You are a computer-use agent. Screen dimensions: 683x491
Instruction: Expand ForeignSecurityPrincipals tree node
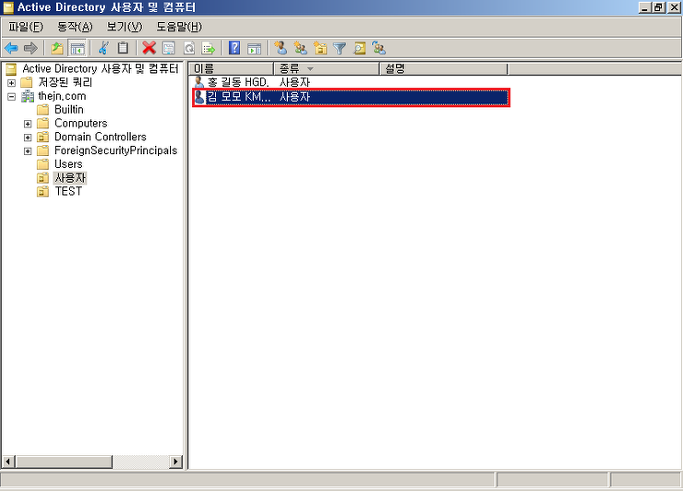pos(27,151)
